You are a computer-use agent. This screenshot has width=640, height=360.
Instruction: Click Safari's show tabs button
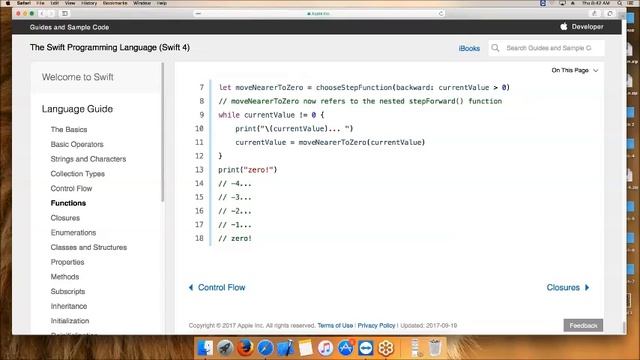click(x=610, y=13)
